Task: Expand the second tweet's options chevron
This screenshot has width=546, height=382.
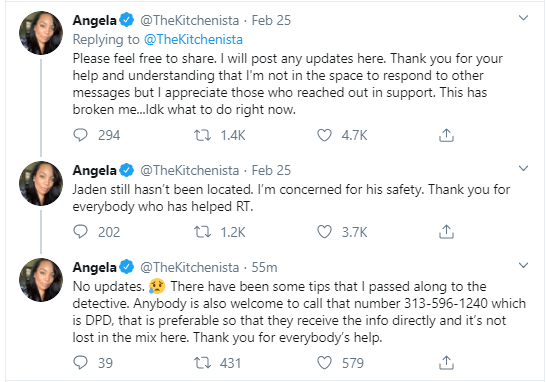Action: 523,169
